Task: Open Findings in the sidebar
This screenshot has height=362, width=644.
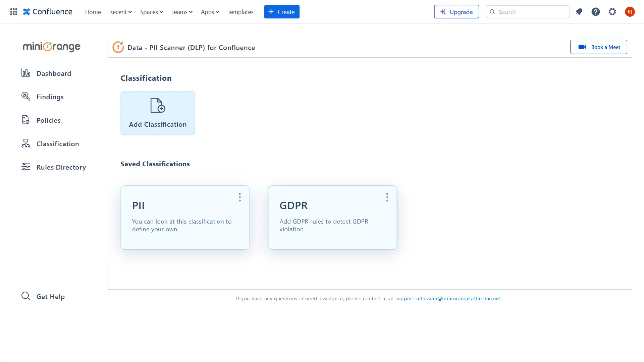Action: click(x=50, y=97)
